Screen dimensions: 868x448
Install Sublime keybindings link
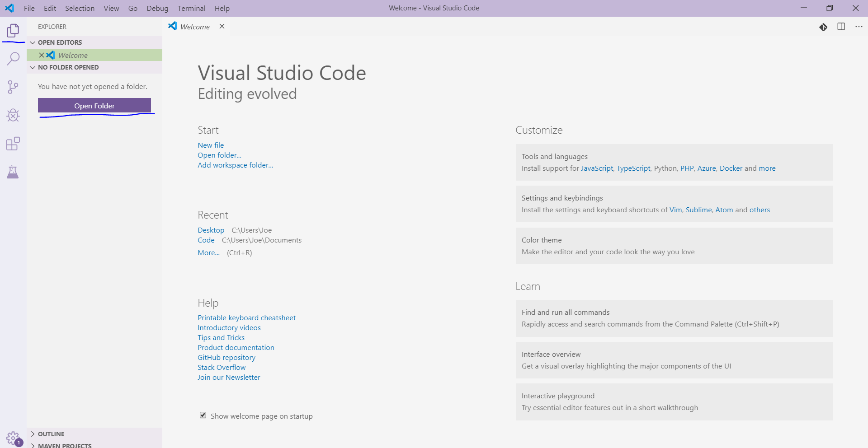698,210
